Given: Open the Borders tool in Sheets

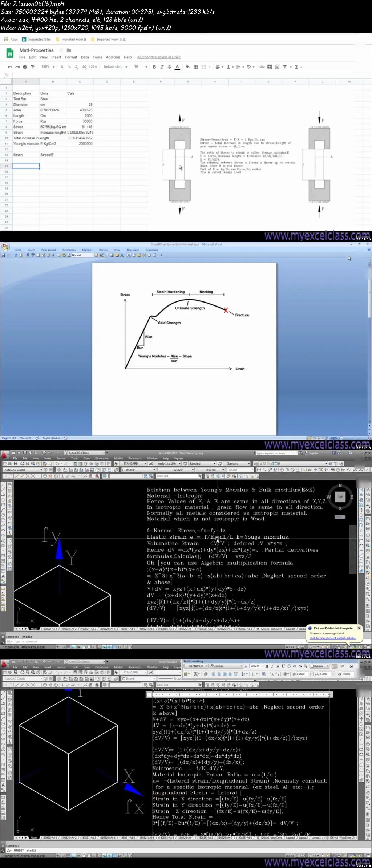Looking at the screenshot, I should [195, 67].
